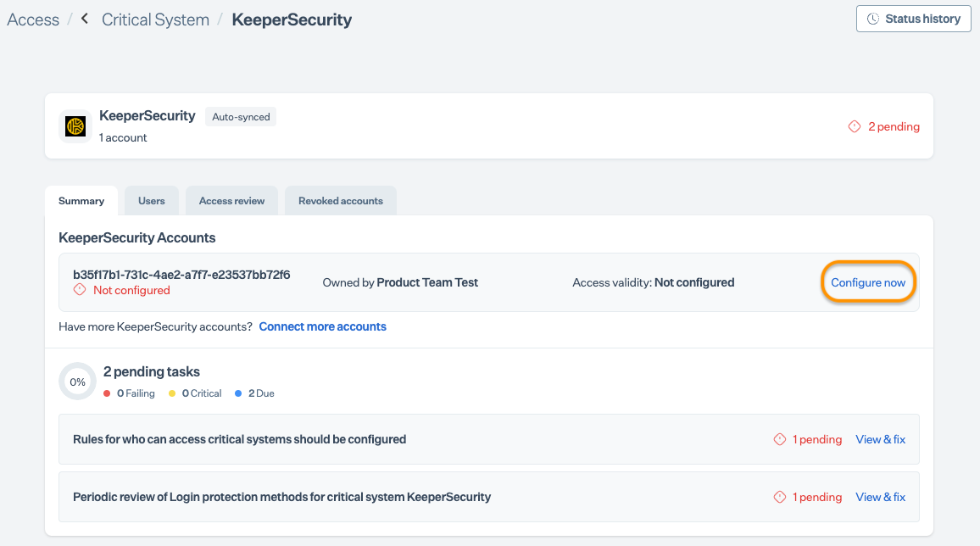Click clock icon in Status history button

pyautogui.click(x=873, y=19)
